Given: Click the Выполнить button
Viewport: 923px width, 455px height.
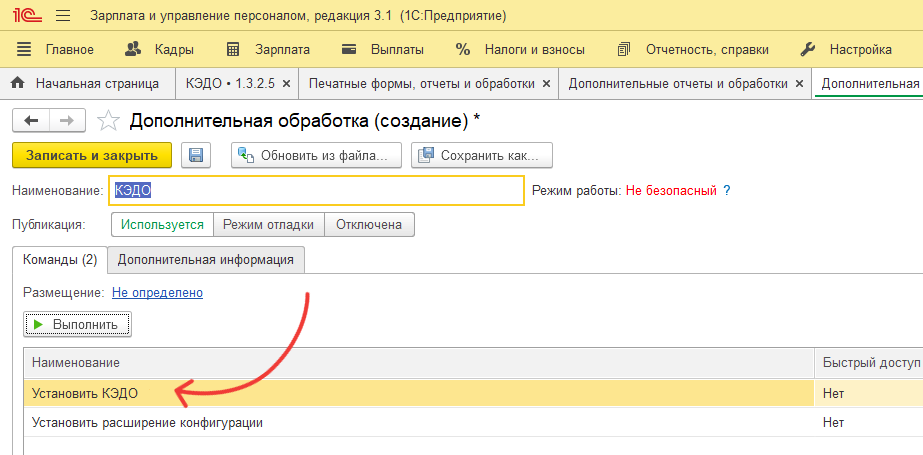Looking at the screenshot, I should click(x=78, y=324).
